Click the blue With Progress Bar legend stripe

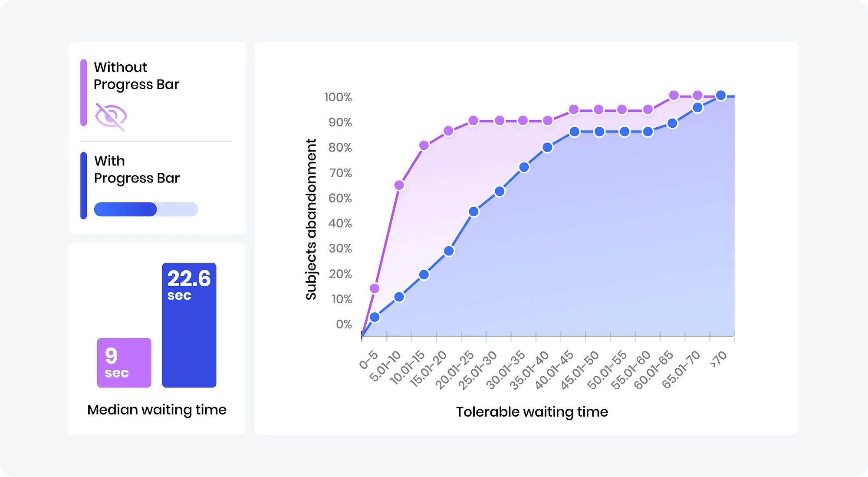pyautogui.click(x=83, y=185)
